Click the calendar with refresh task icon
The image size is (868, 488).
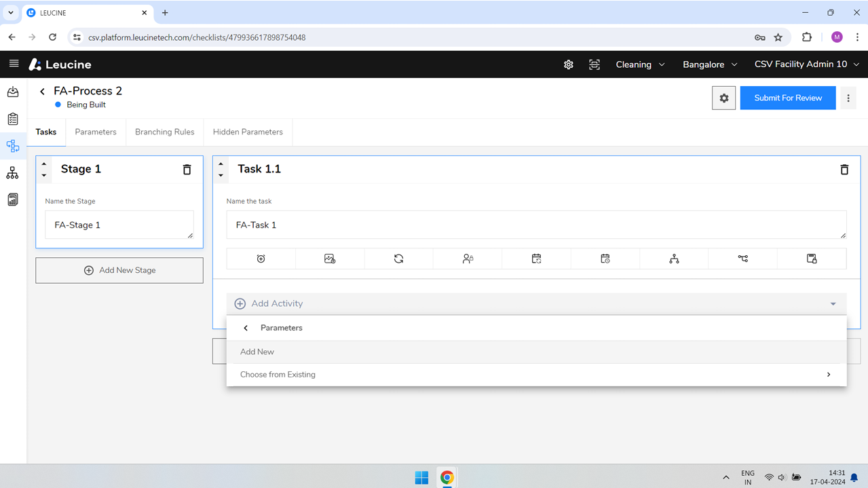point(537,259)
